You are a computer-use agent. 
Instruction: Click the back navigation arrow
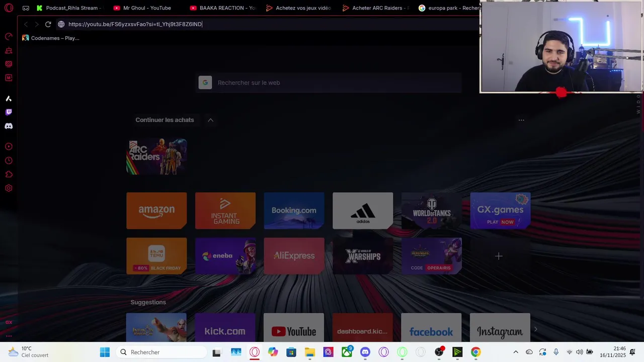(x=26, y=24)
